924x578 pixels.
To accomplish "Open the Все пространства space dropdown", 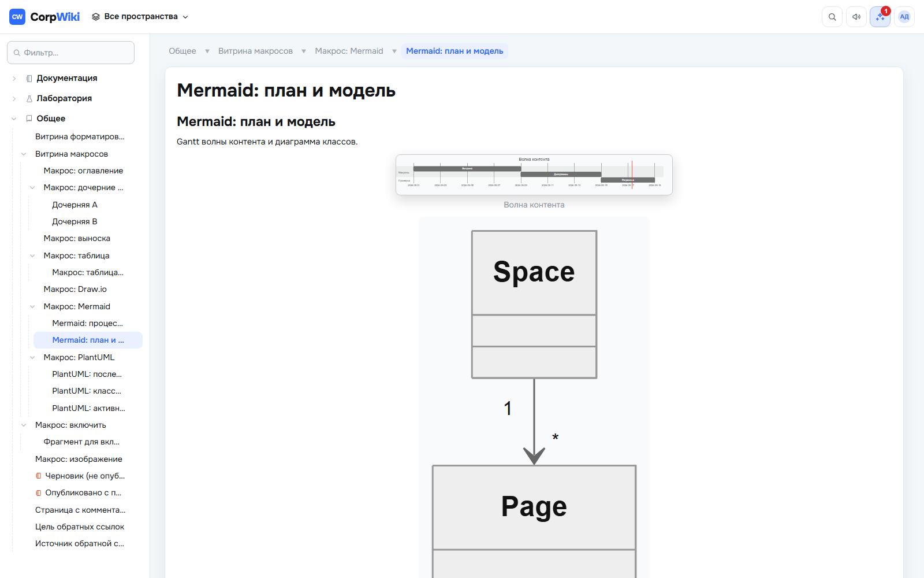I will (x=140, y=17).
